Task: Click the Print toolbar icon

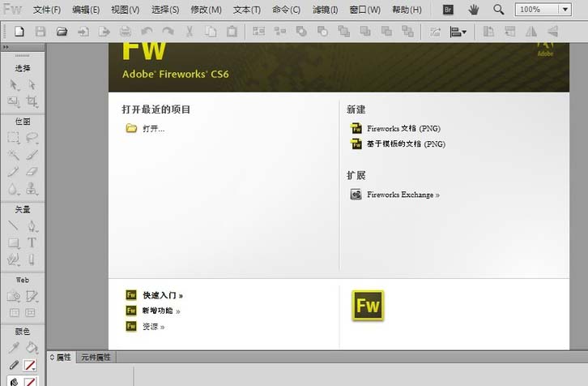Action: click(126, 32)
